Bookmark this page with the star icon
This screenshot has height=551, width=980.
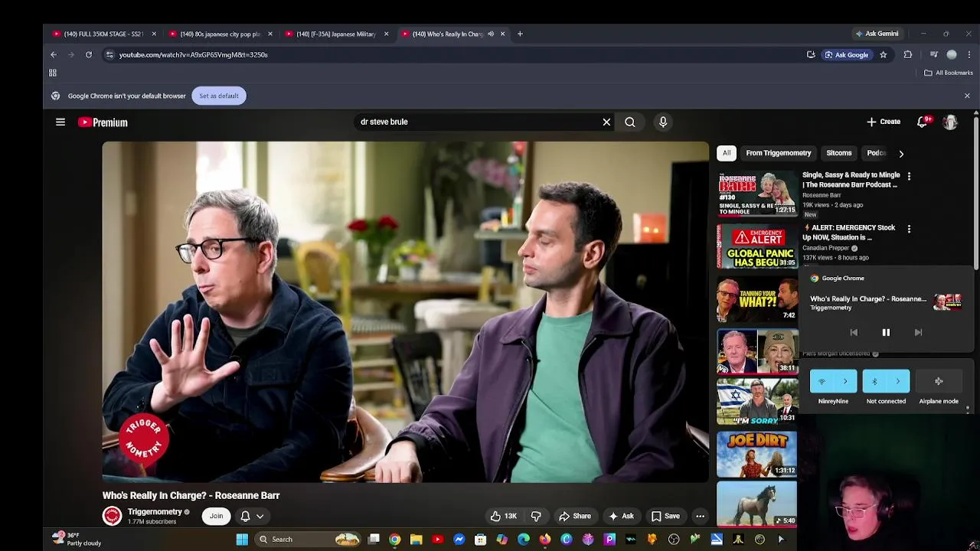pyautogui.click(x=883, y=54)
